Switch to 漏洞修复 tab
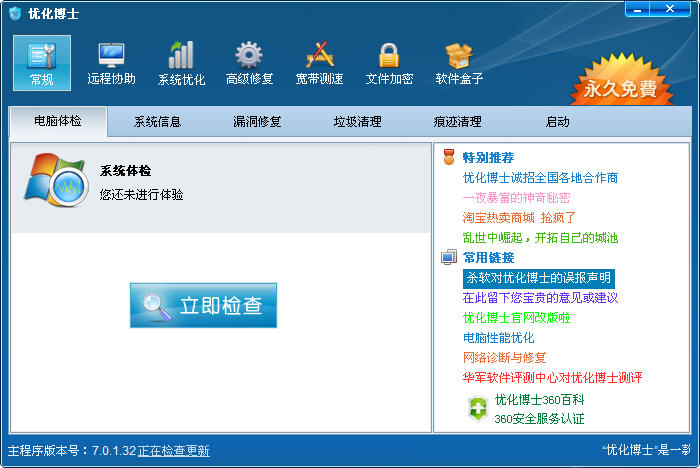700x468 pixels. pos(257,122)
